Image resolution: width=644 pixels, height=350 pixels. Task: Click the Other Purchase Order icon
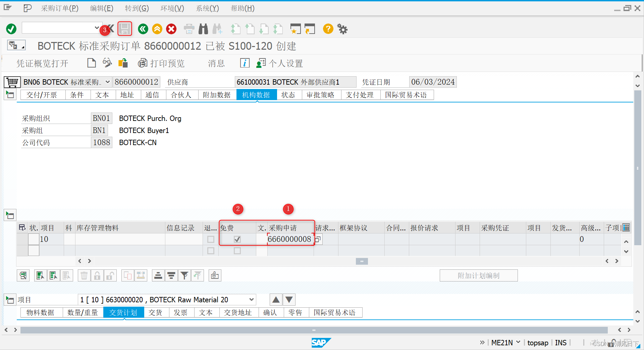(123, 63)
